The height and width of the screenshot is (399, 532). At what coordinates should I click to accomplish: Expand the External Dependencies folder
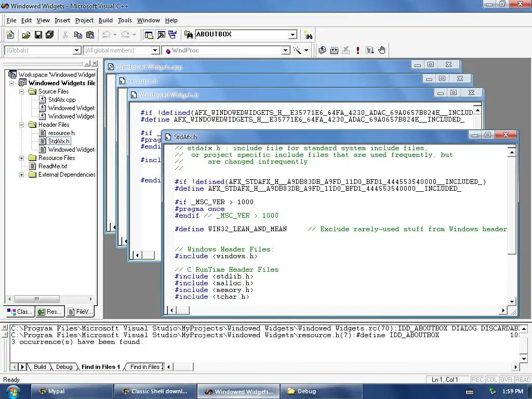22,175
